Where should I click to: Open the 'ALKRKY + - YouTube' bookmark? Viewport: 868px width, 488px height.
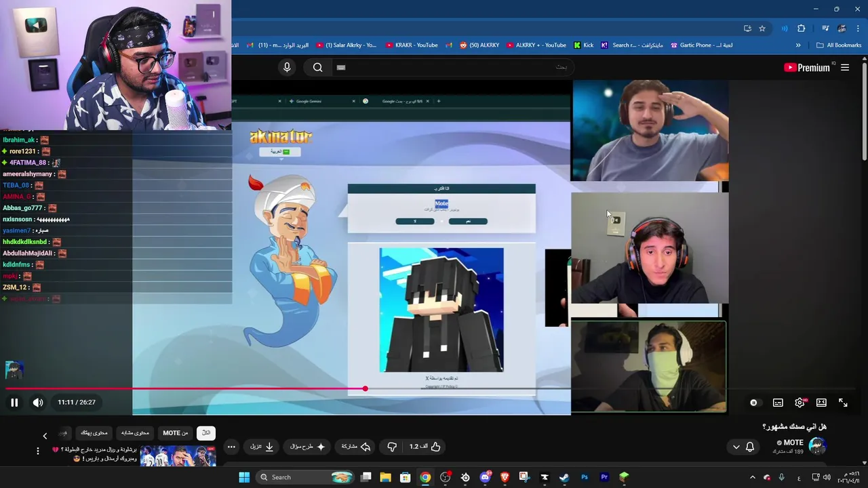536,45
